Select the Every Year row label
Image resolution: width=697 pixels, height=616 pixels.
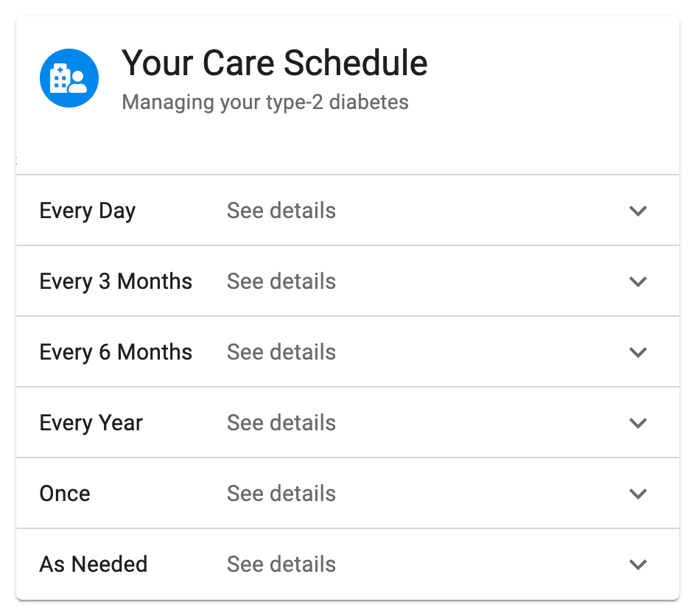[x=91, y=423]
